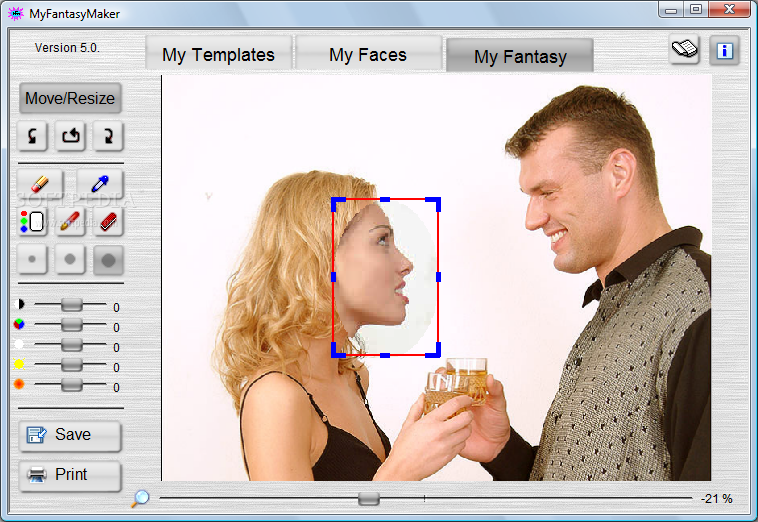The height and width of the screenshot is (522, 758).
Task: Click the RGB saturation slider thumb
Action: point(72,325)
